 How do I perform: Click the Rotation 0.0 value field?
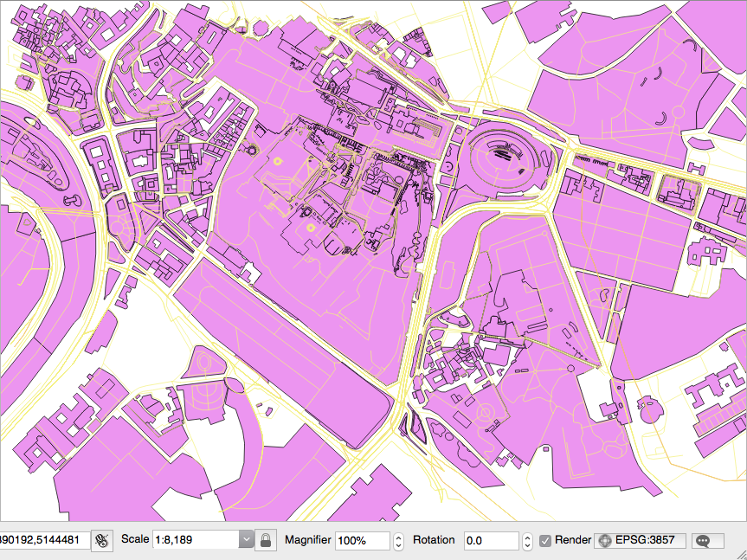490,540
